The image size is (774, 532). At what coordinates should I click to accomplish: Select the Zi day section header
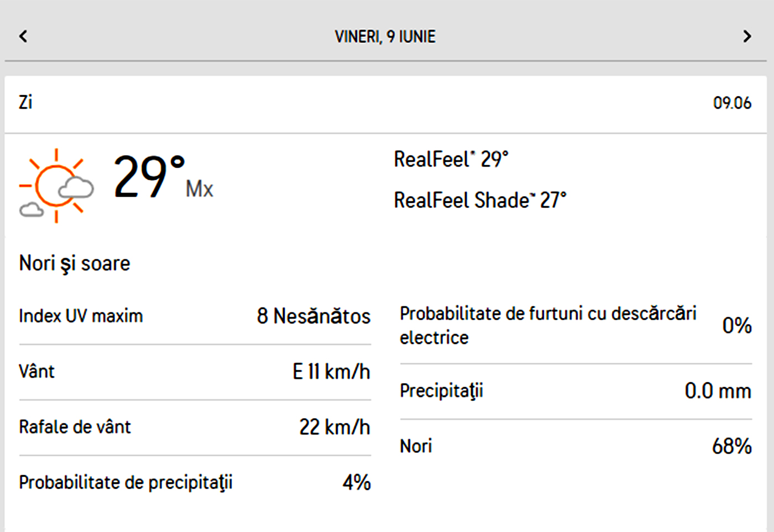26,102
